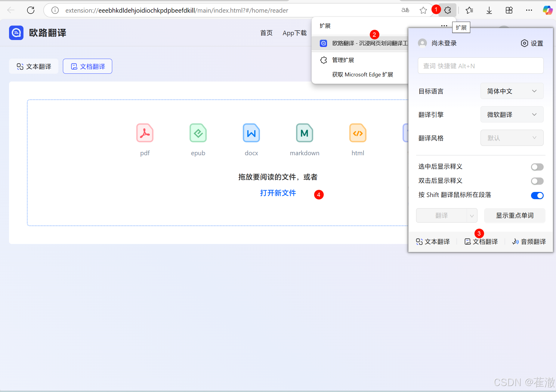
Task: Open 翻译风格 默认 dropdown
Action: [x=512, y=138]
